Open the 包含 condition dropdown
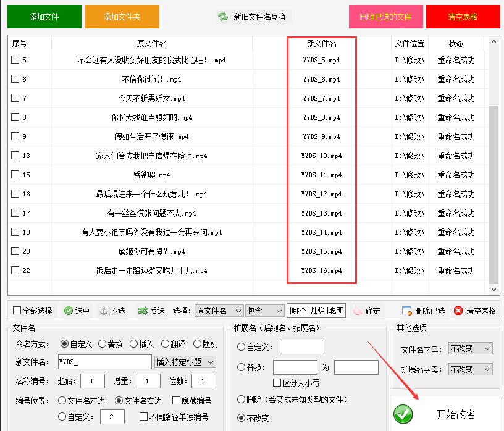Screen dimensions: 504x431 (264, 311)
